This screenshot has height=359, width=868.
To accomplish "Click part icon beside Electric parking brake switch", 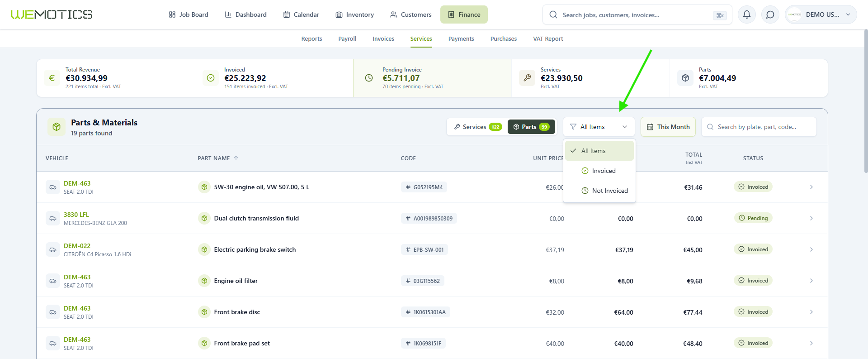I will point(204,249).
